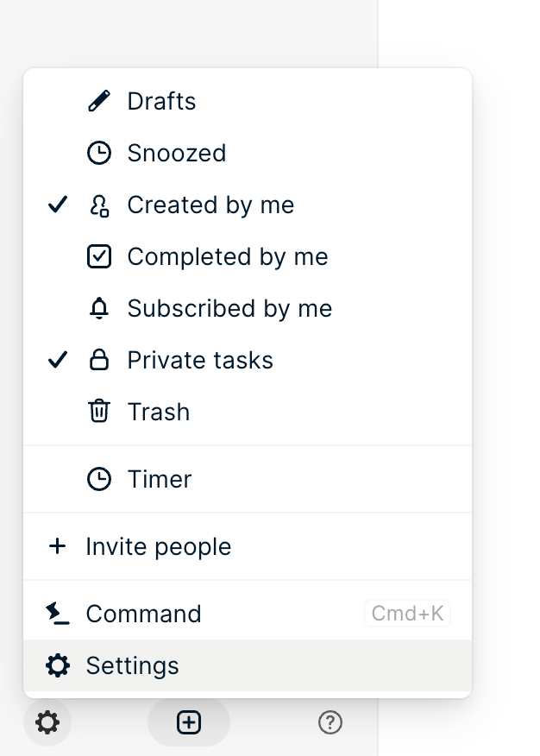Enable the Completed by me filter

[x=228, y=256]
